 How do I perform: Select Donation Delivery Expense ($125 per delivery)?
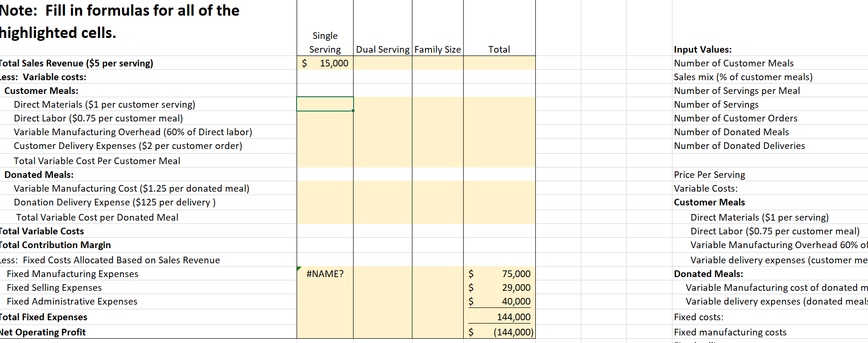[x=115, y=202]
